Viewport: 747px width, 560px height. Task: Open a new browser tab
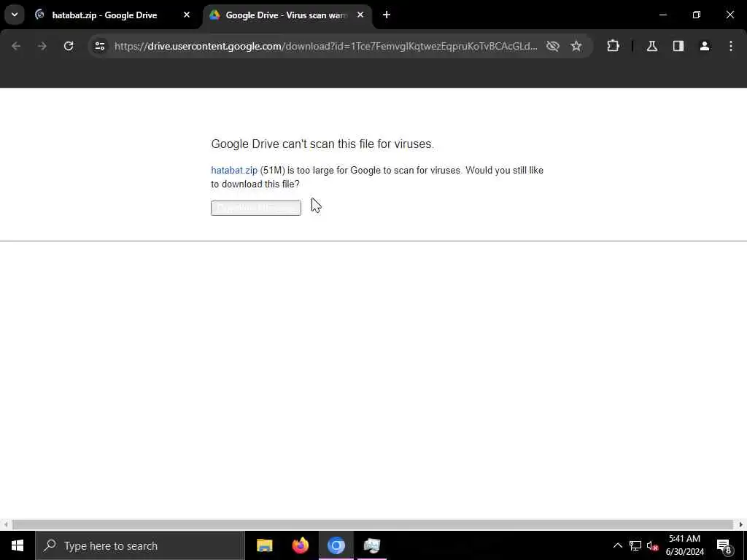(387, 15)
